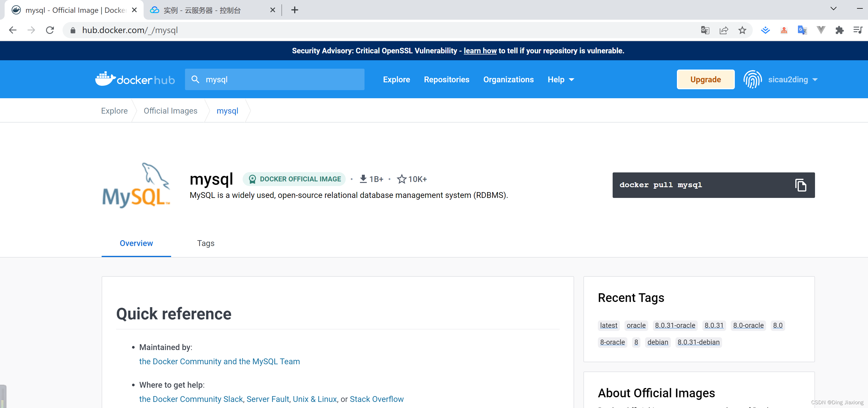Click mysql in the breadcrumb

tap(228, 111)
